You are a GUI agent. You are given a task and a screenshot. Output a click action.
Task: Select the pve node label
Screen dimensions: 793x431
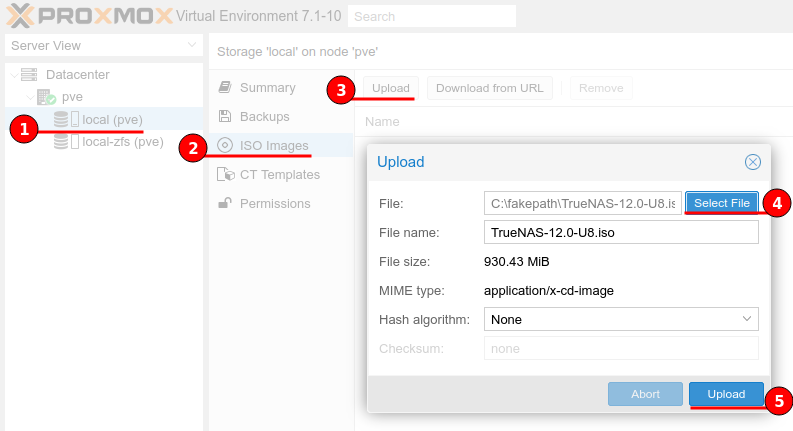point(72,97)
